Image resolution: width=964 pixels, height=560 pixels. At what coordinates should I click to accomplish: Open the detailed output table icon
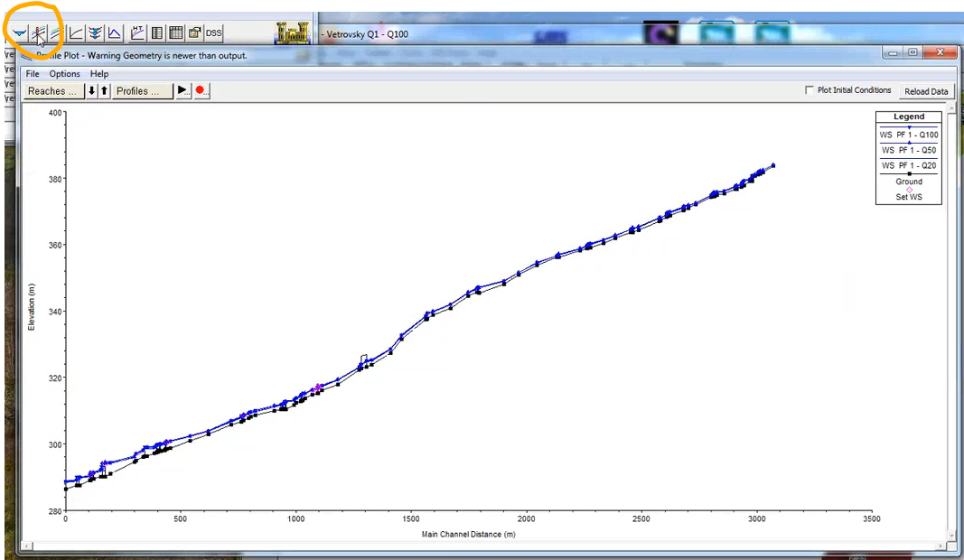click(x=157, y=33)
